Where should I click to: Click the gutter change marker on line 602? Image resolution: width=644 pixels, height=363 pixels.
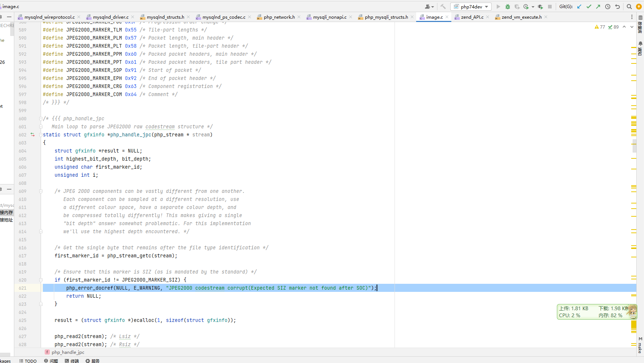coord(33,135)
